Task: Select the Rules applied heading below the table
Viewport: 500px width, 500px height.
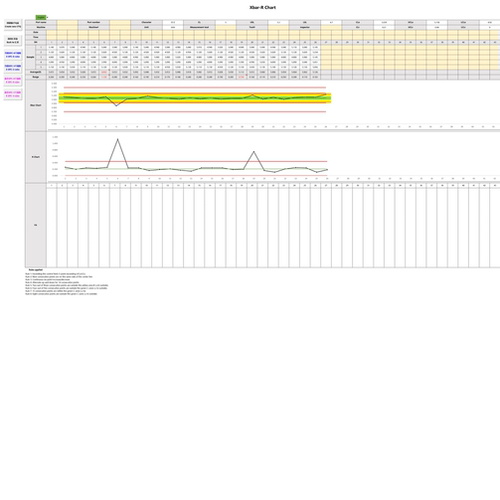Action: pyautogui.click(x=36, y=269)
